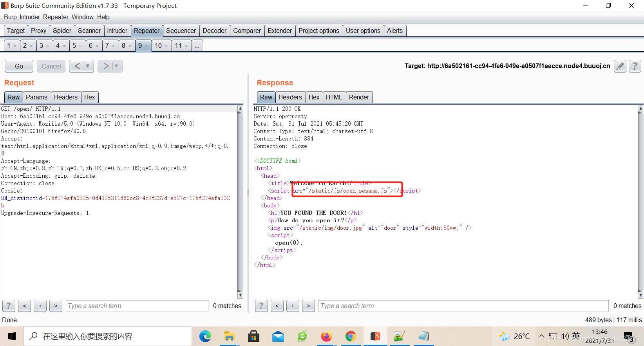
Task: Open Firefox from taskbar
Action: click(x=326, y=336)
